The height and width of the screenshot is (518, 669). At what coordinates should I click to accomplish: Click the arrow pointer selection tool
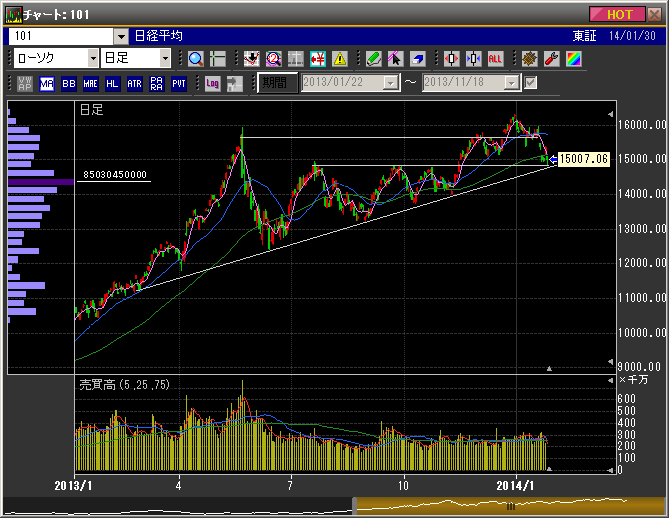coord(395,58)
